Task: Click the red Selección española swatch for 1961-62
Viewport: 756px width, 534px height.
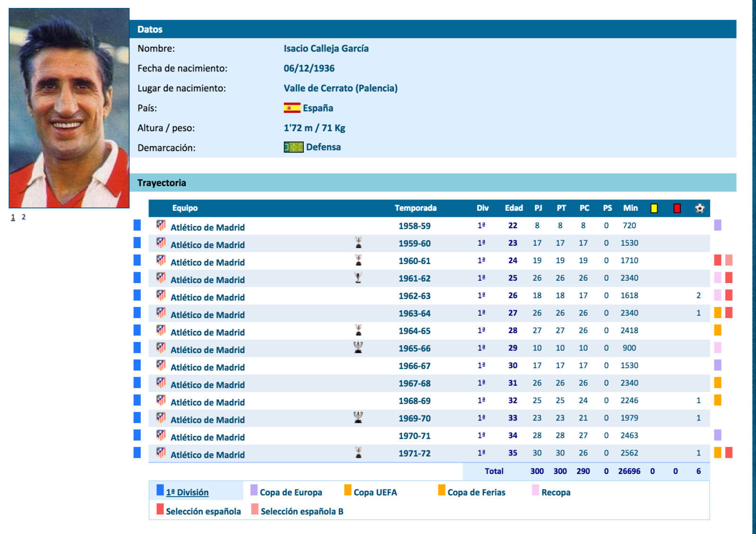Action: pos(729,277)
